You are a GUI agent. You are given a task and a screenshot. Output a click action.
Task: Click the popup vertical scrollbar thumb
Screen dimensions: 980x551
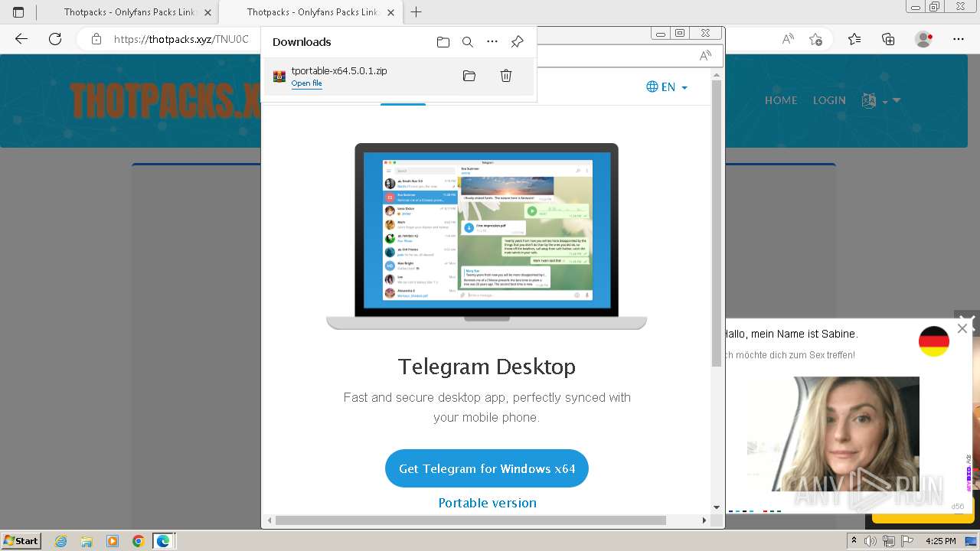[717, 222]
